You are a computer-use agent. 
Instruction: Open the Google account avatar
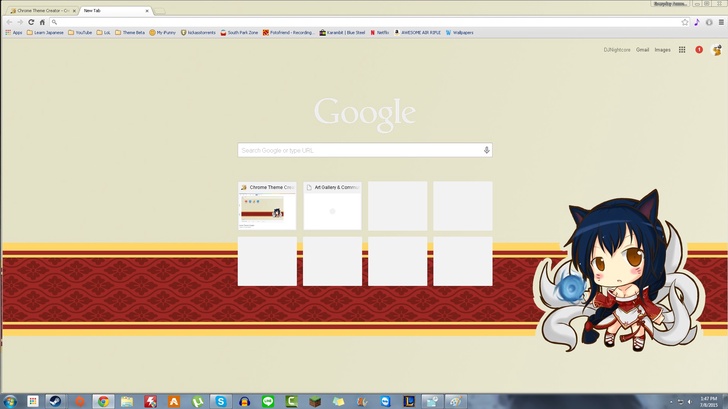[717, 50]
